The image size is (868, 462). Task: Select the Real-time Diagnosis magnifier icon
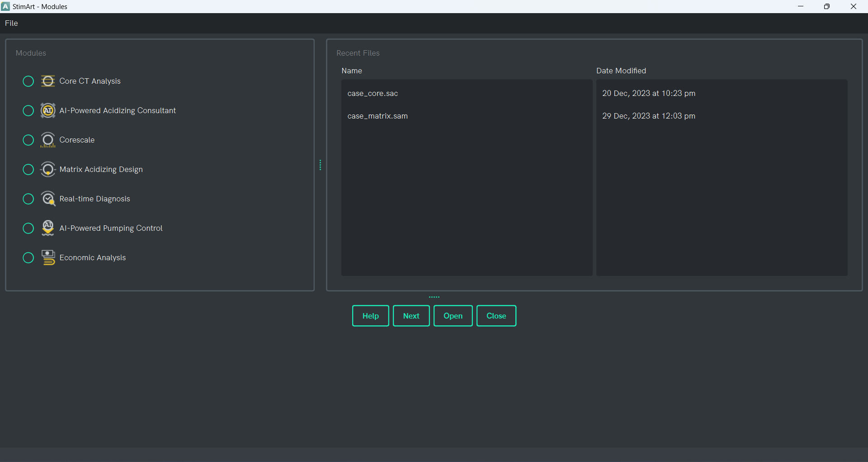click(x=48, y=199)
